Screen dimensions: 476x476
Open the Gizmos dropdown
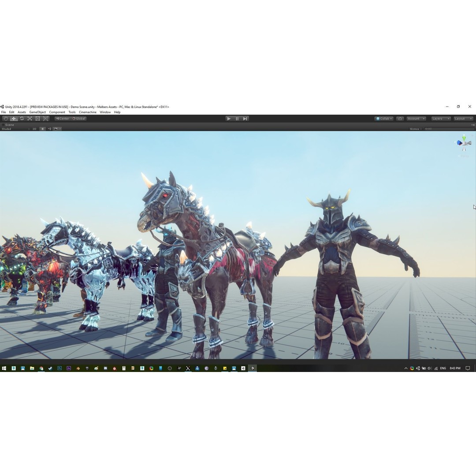416,129
